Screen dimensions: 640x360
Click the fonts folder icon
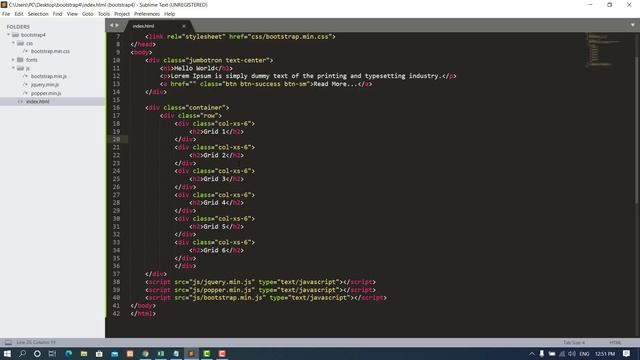(x=20, y=60)
